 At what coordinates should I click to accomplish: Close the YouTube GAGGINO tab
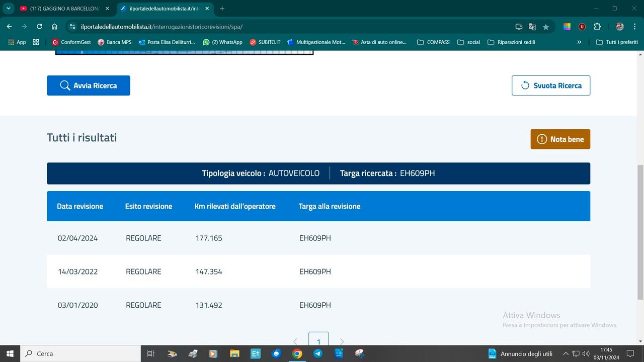pyautogui.click(x=107, y=9)
